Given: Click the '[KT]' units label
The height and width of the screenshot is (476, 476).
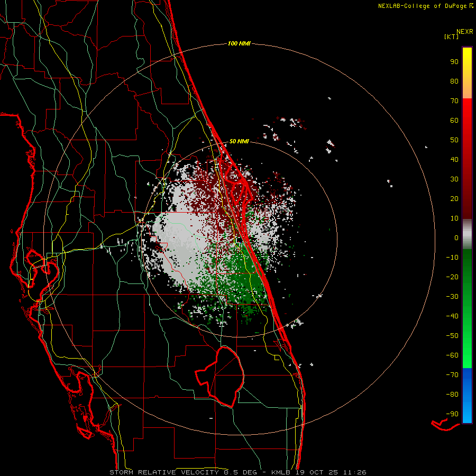Looking at the screenshot, I should (452, 36).
